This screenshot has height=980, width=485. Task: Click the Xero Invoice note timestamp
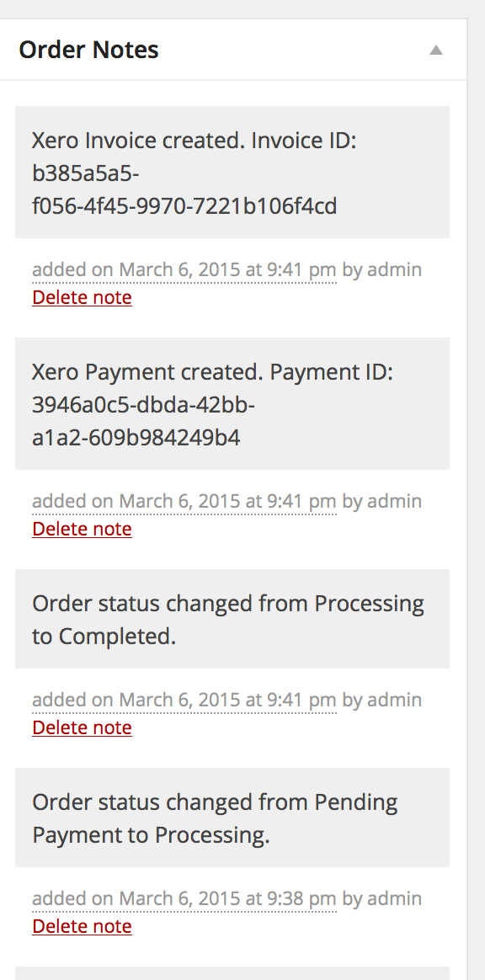point(184,270)
